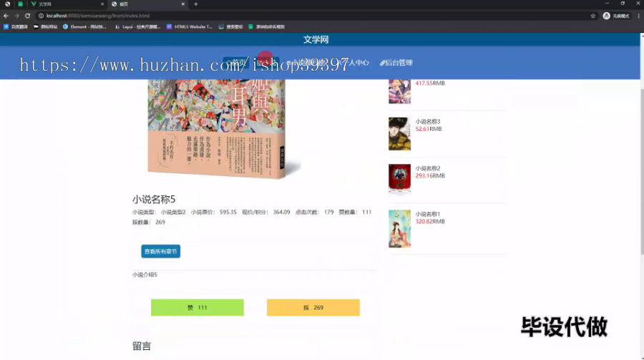
Task: Click the 留言 section heading
Action: click(x=142, y=346)
